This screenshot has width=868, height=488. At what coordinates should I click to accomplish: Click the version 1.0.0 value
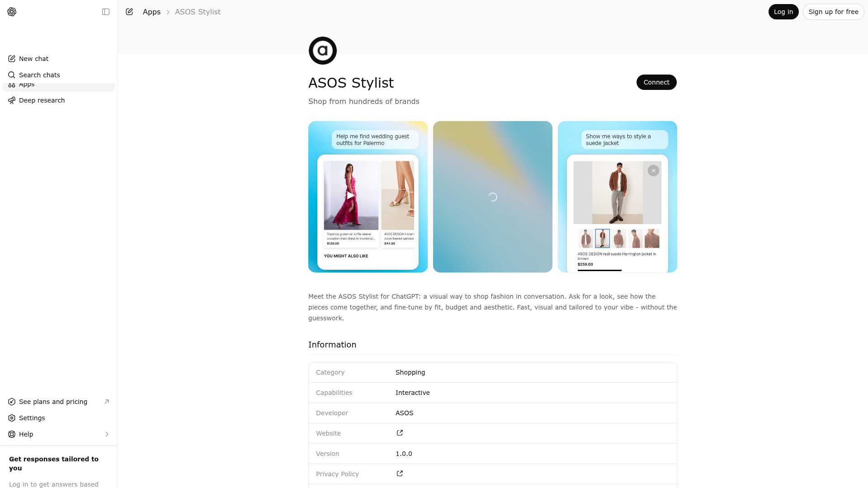[x=404, y=454]
